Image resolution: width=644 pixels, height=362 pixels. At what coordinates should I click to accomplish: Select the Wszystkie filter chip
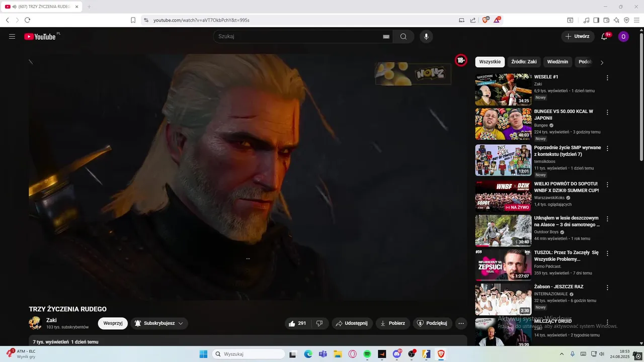pyautogui.click(x=490, y=62)
